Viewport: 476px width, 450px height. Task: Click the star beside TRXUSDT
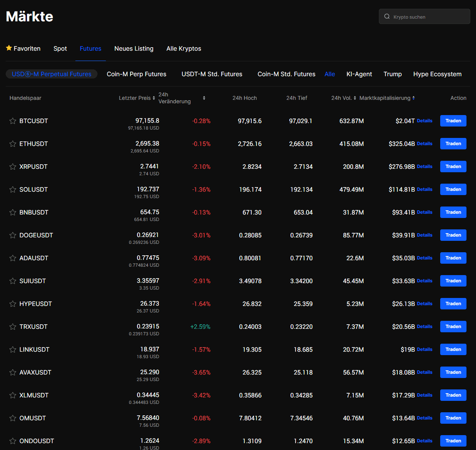tap(13, 327)
